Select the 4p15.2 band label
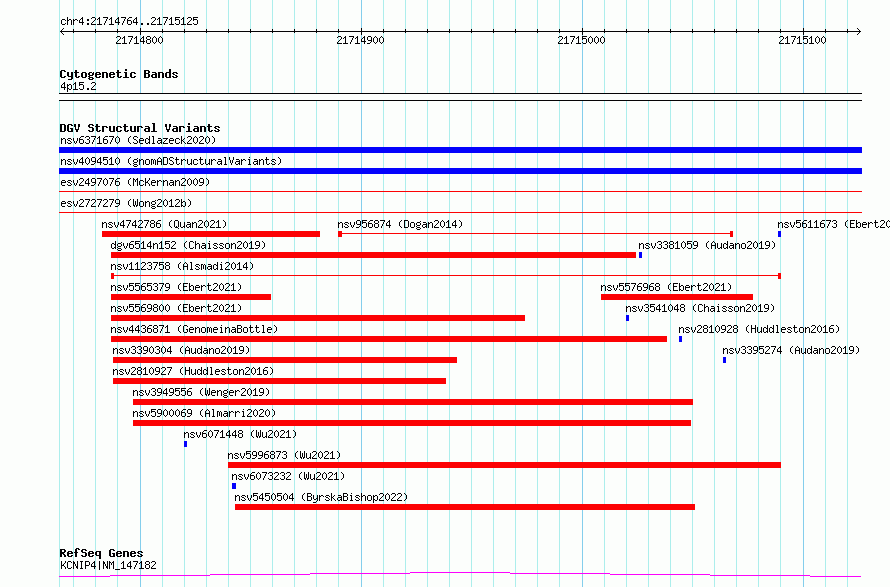Viewport: 890px width, 587px height. [78, 87]
